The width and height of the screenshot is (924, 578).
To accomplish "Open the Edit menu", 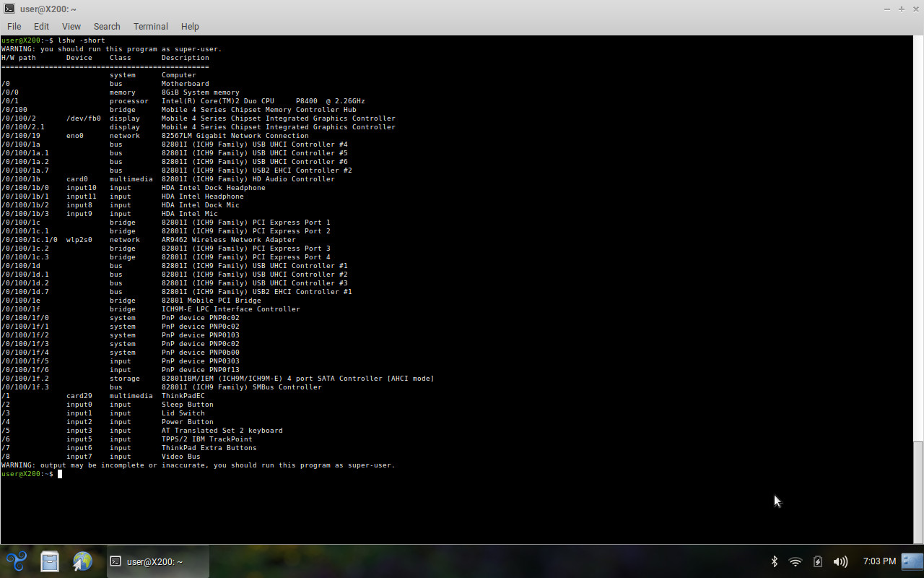I will (41, 26).
